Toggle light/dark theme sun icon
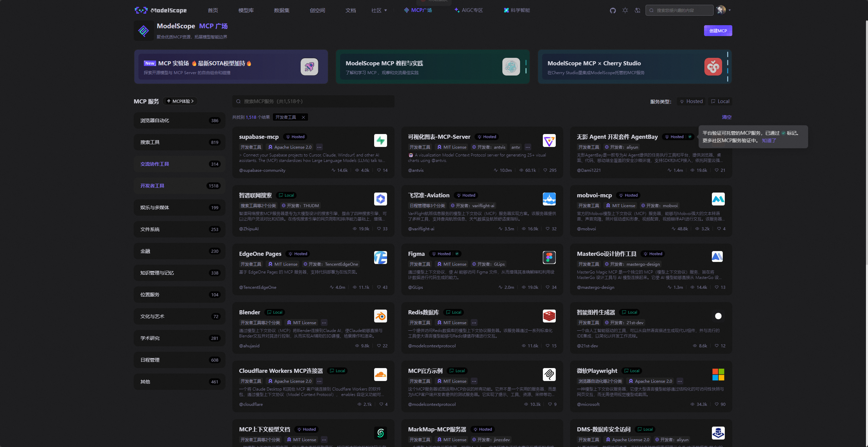The image size is (868, 447). tap(625, 11)
